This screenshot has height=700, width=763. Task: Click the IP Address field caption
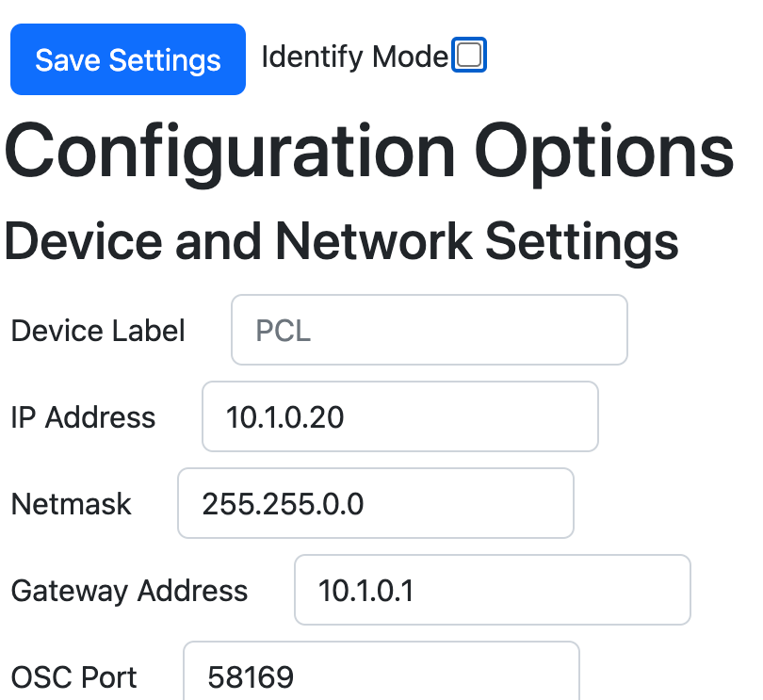83,417
